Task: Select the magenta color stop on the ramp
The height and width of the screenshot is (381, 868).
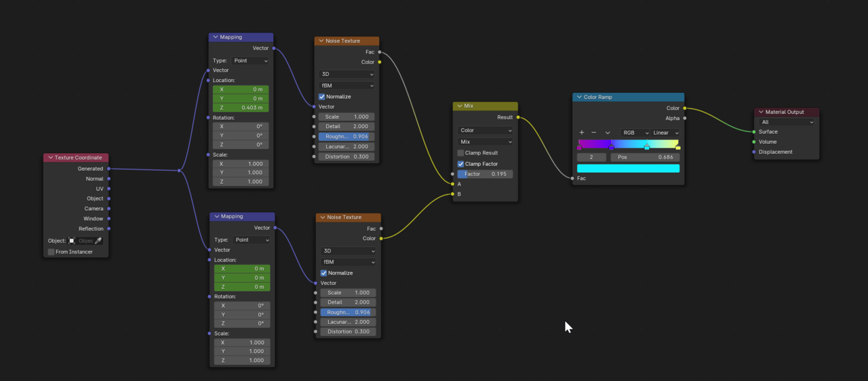Action: 579,146
